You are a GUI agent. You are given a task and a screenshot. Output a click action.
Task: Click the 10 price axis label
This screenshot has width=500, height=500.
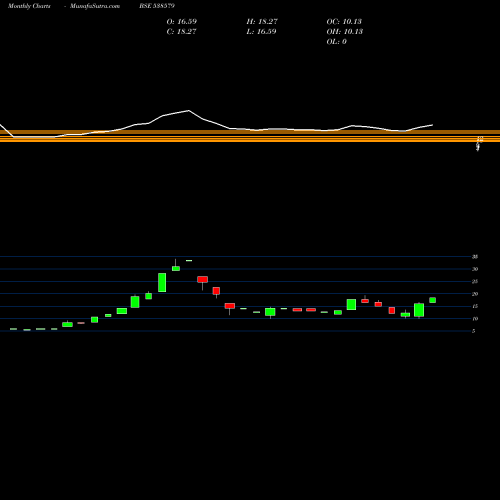[x=475, y=319]
